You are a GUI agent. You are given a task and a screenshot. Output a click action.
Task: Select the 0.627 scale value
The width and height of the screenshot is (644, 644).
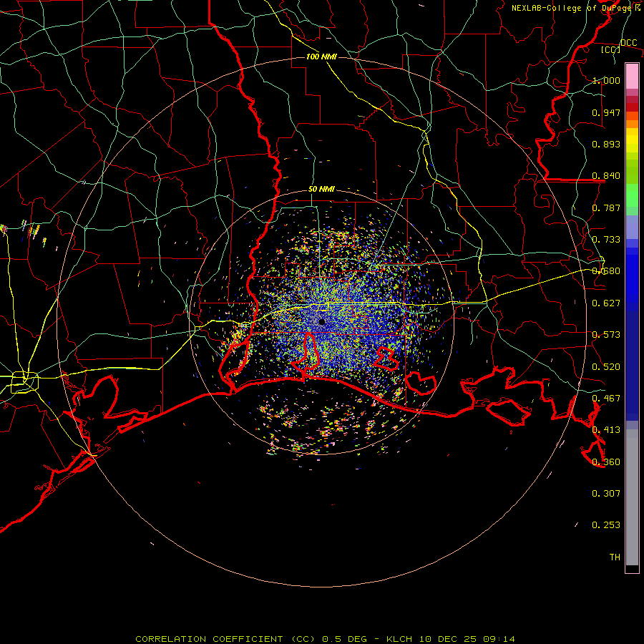tap(606, 303)
